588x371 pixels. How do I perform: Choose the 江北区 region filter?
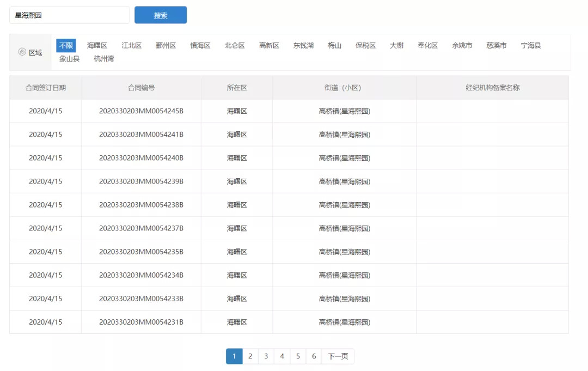(x=131, y=46)
